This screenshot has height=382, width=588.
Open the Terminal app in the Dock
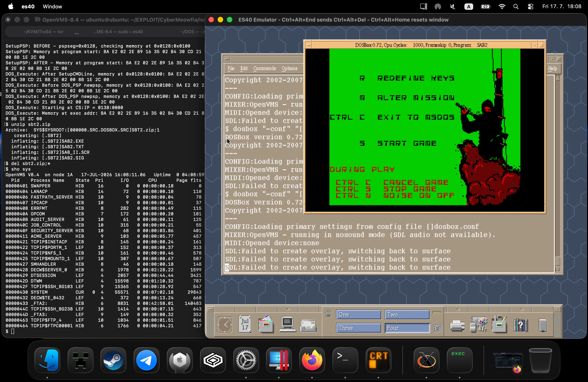(345, 360)
